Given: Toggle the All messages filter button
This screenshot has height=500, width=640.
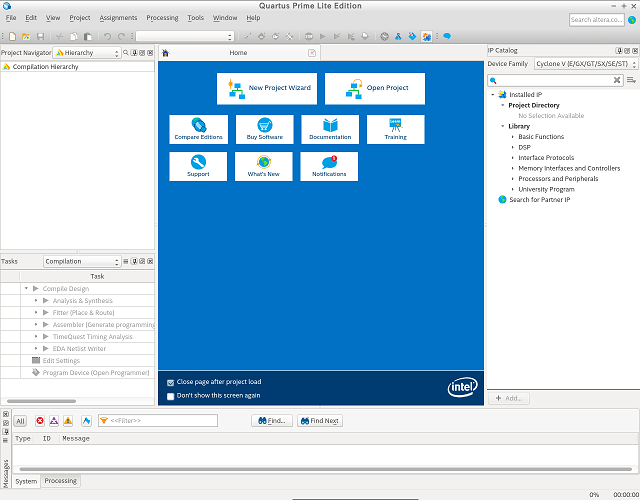Looking at the screenshot, I should point(20,421).
